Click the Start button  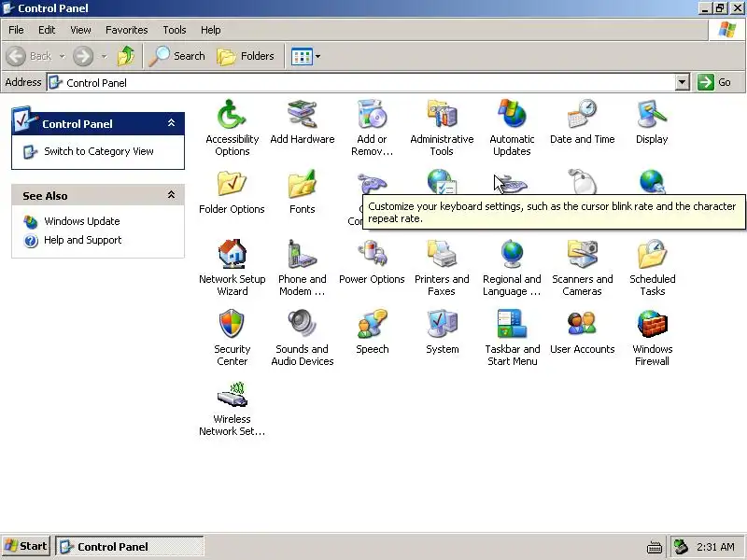25,546
